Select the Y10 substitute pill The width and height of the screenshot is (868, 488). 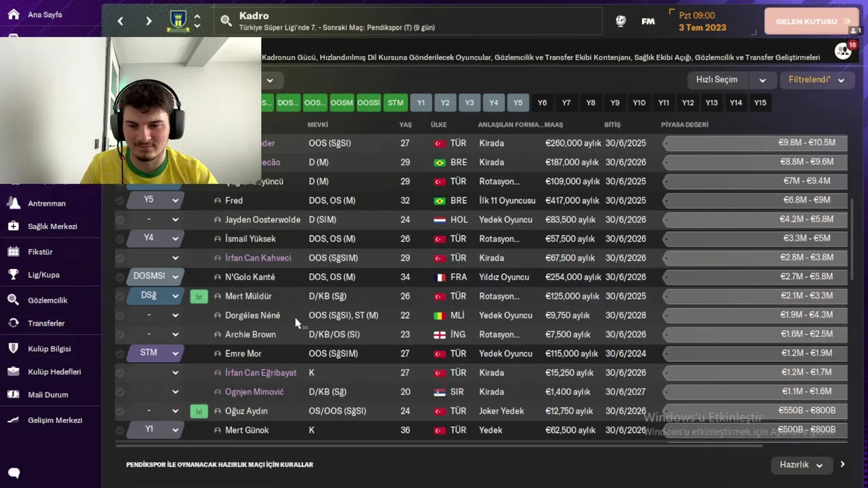[639, 103]
